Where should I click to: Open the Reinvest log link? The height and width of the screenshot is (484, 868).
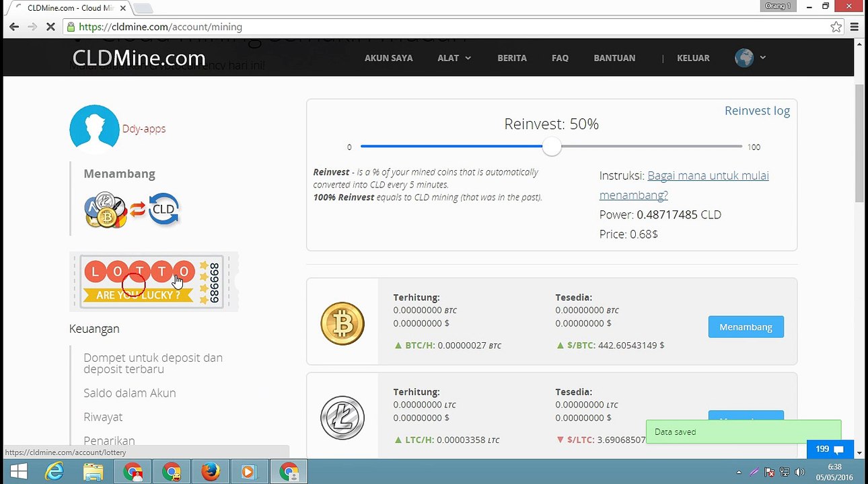point(757,111)
